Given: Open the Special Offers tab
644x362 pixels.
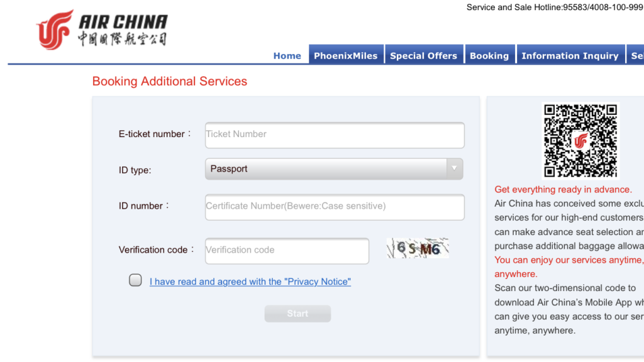Looking at the screenshot, I should tap(423, 54).
